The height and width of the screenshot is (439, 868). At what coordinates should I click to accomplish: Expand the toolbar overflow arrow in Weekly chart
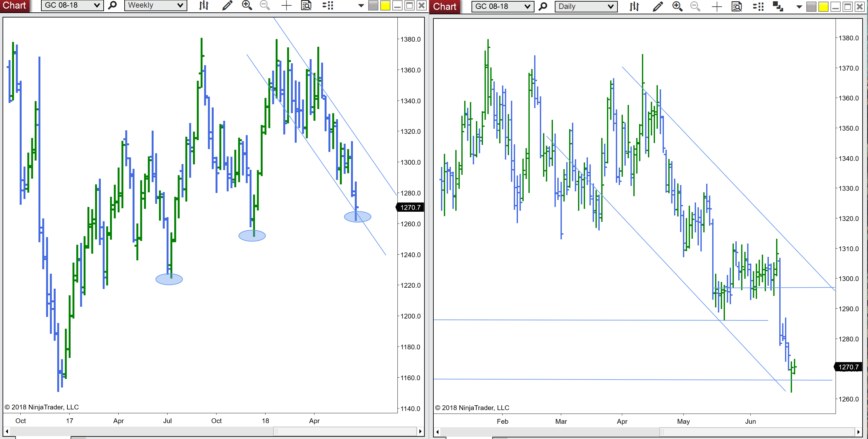click(361, 6)
